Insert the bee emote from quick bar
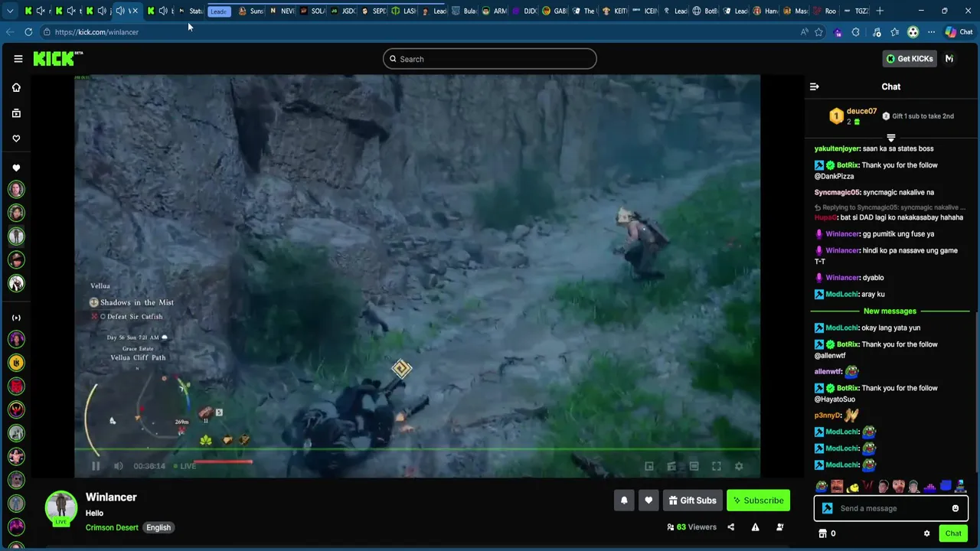This screenshot has width=980, height=551. (853, 487)
